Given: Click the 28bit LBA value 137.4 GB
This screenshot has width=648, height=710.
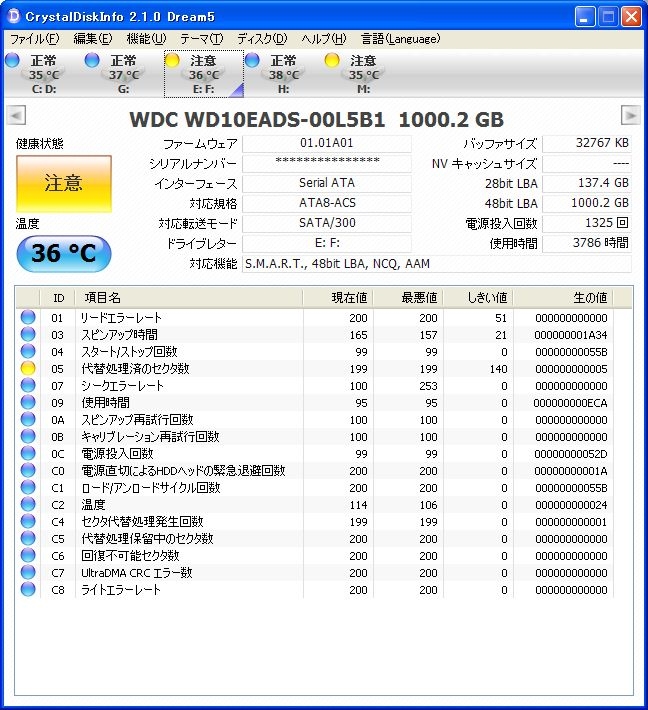Looking at the screenshot, I should click(587, 183).
